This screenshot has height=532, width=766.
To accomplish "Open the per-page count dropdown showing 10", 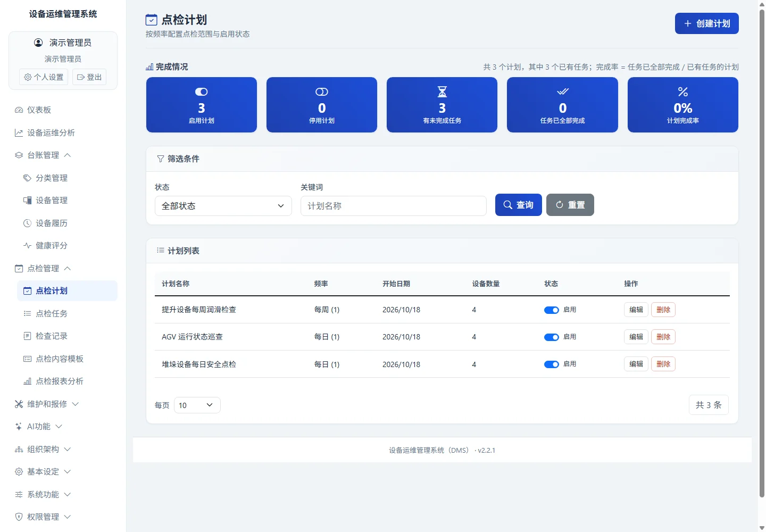I will click(197, 405).
